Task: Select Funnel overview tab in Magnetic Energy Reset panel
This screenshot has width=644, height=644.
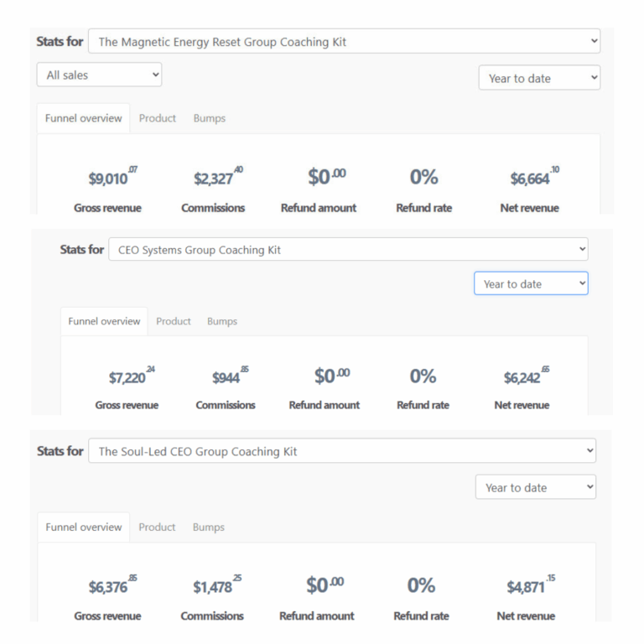Action: pos(84,118)
